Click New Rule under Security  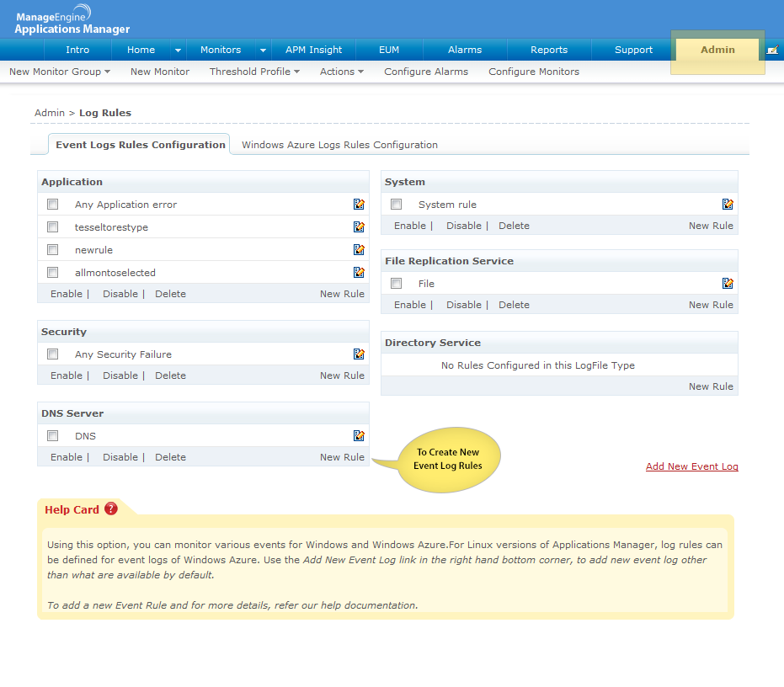pos(342,375)
